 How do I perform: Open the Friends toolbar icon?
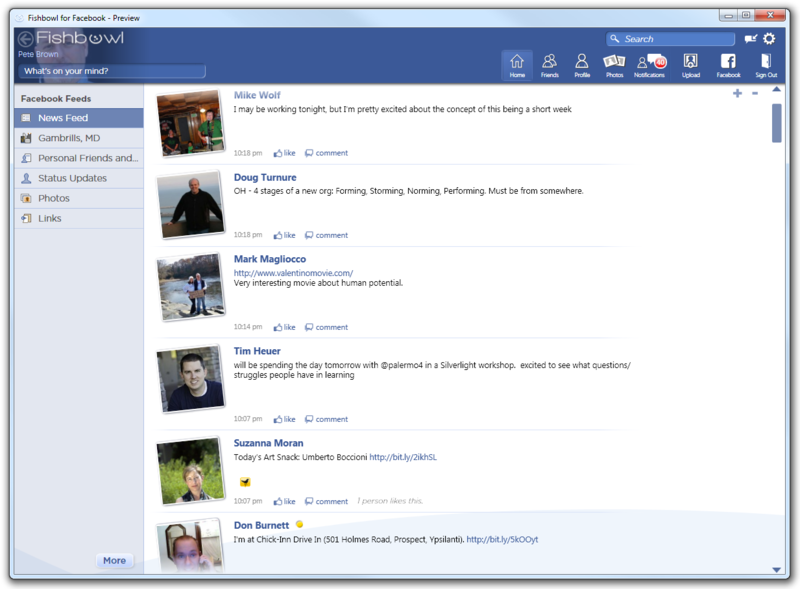(x=549, y=65)
